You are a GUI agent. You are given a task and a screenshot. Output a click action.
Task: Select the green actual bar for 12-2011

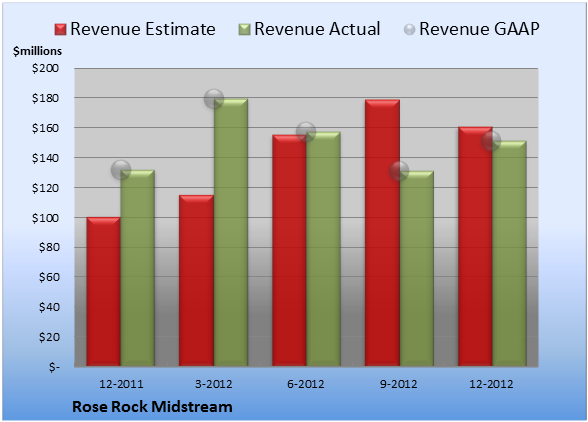tap(138, 268)
